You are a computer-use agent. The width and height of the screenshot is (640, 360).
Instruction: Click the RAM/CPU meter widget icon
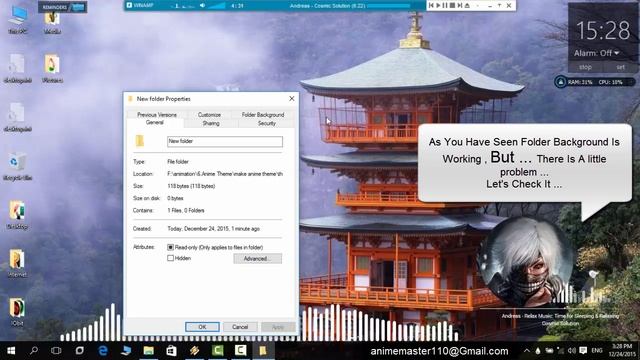coord(560,82)
